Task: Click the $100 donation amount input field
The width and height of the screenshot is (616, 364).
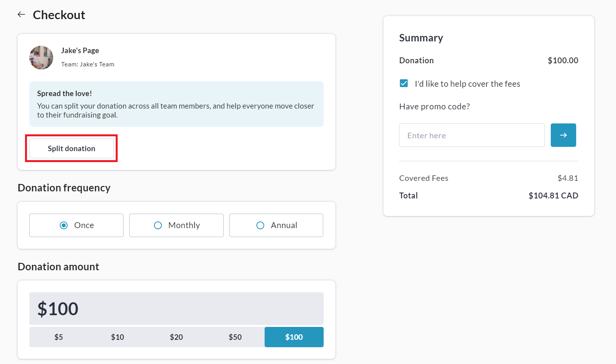Action: tap(176, 309)
